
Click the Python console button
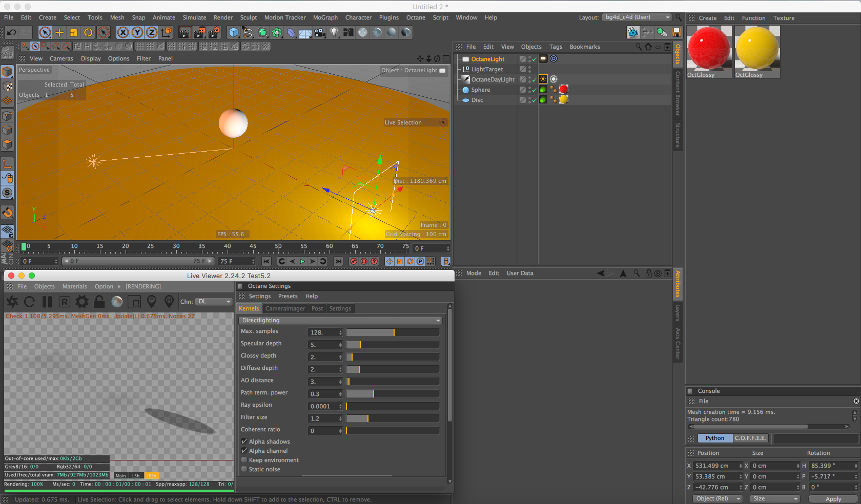tap(714, 438)
